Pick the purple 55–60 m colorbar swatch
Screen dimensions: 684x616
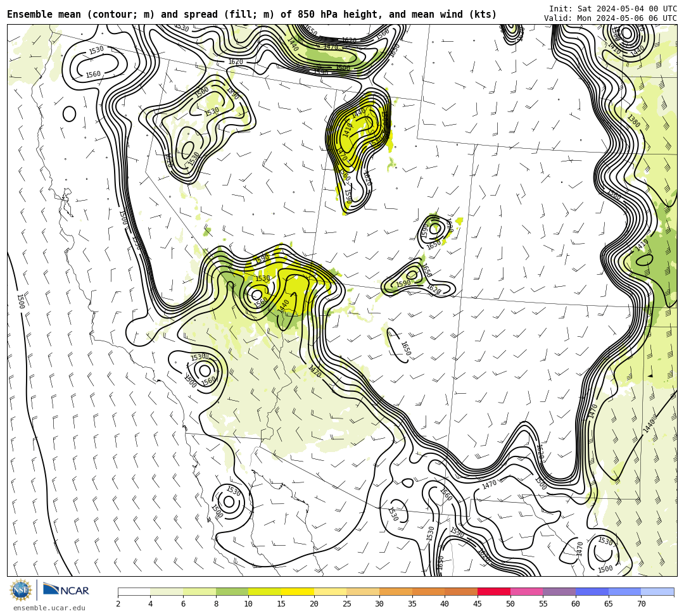pos(559,591)
